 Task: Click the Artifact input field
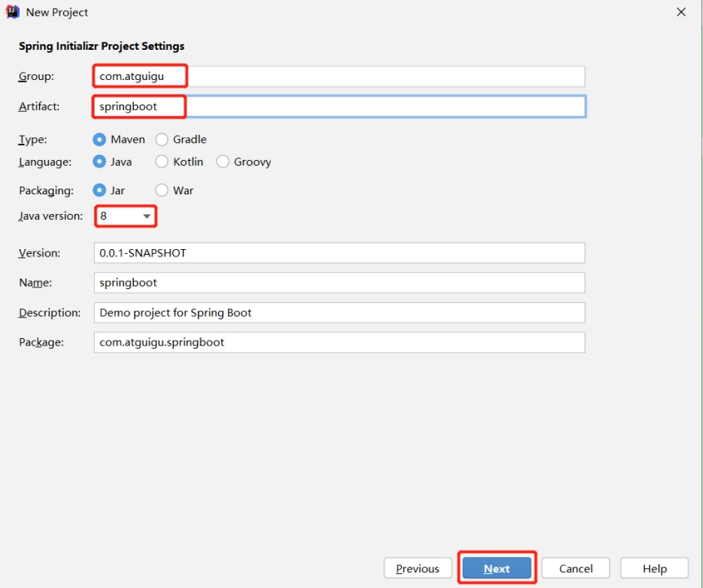click(340, 106)
